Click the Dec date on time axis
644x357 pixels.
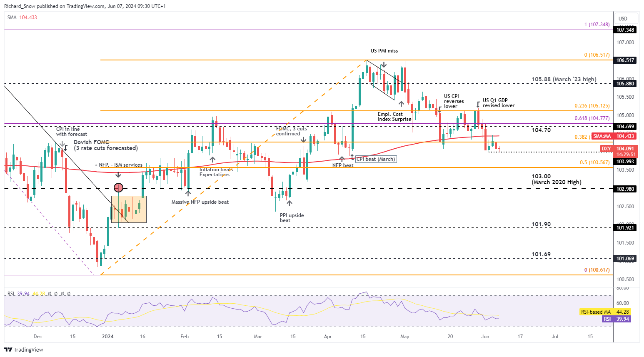[x=37, y=337]
